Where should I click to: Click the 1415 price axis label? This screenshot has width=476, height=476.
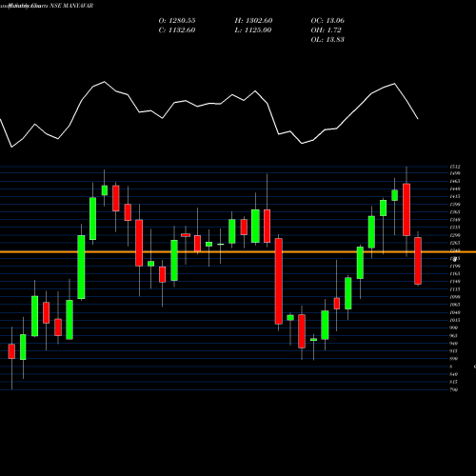[x=455, y=197]
